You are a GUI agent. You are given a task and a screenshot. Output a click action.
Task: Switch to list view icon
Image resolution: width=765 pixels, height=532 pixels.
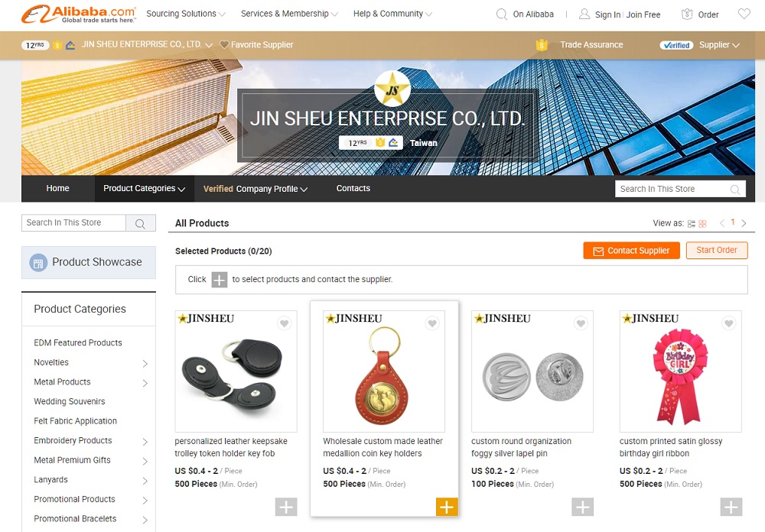point(692,223)
